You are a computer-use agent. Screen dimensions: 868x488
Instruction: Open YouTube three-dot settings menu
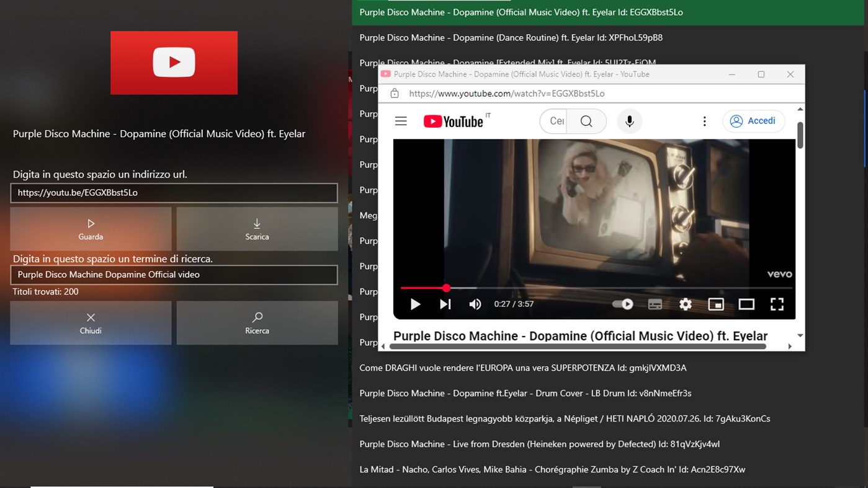(x=704, y=121)
